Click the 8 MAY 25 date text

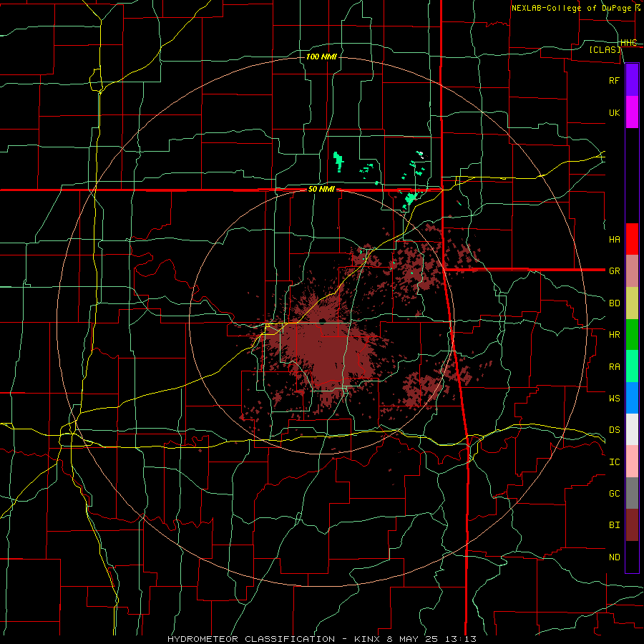[413, 639]
